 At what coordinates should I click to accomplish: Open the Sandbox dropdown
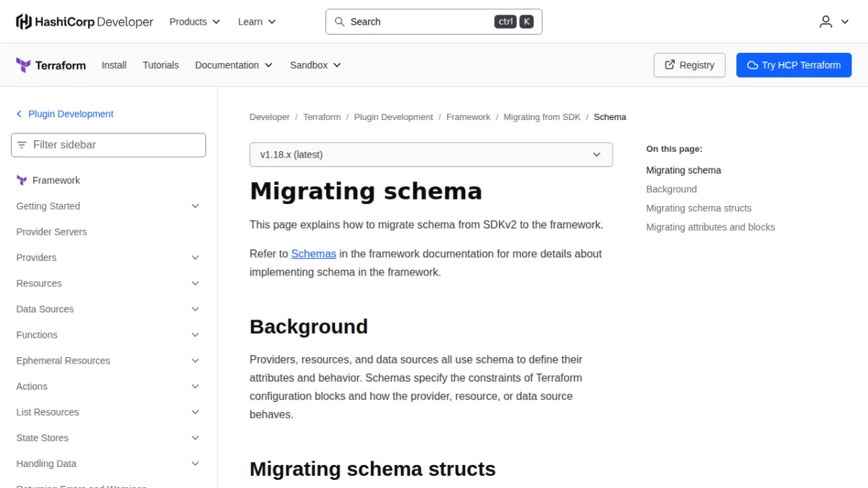pyautogui.click(x=315, y=65)
